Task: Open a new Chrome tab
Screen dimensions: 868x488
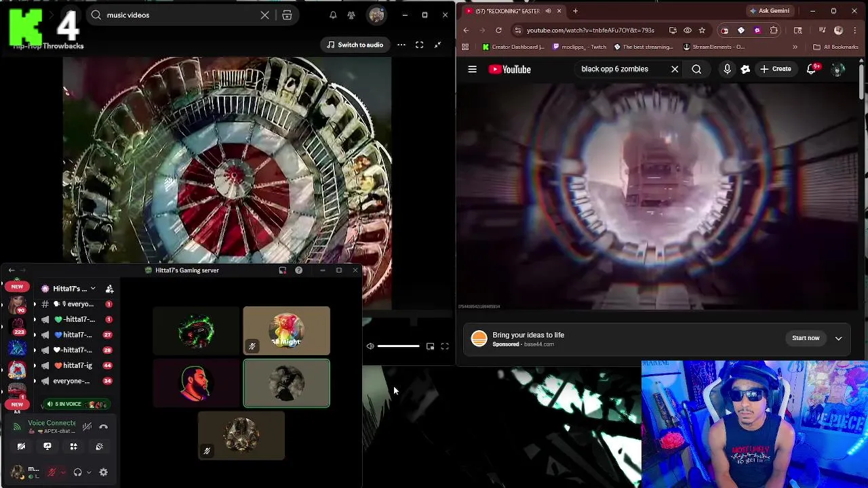Action: click(575, 11)
